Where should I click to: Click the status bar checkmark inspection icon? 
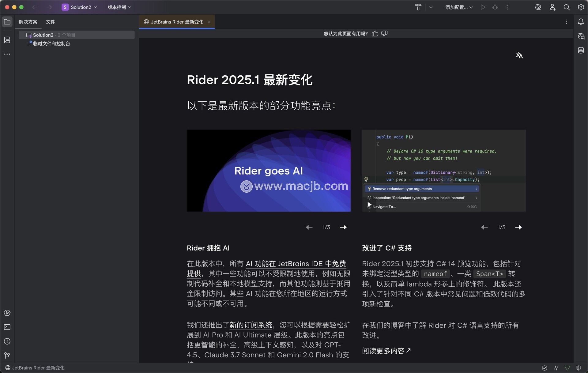[x=545, y=368]
